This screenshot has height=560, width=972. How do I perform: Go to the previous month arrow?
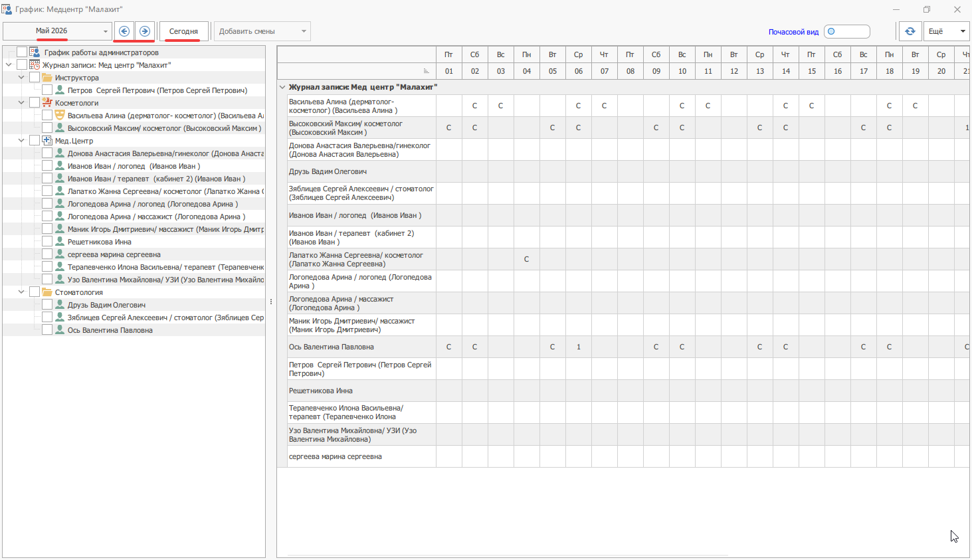click(x=124, y=31)
